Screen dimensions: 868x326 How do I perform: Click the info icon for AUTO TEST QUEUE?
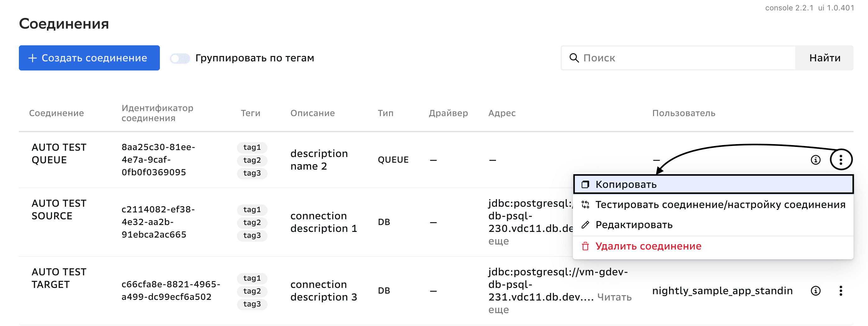[x=815, y=160]
